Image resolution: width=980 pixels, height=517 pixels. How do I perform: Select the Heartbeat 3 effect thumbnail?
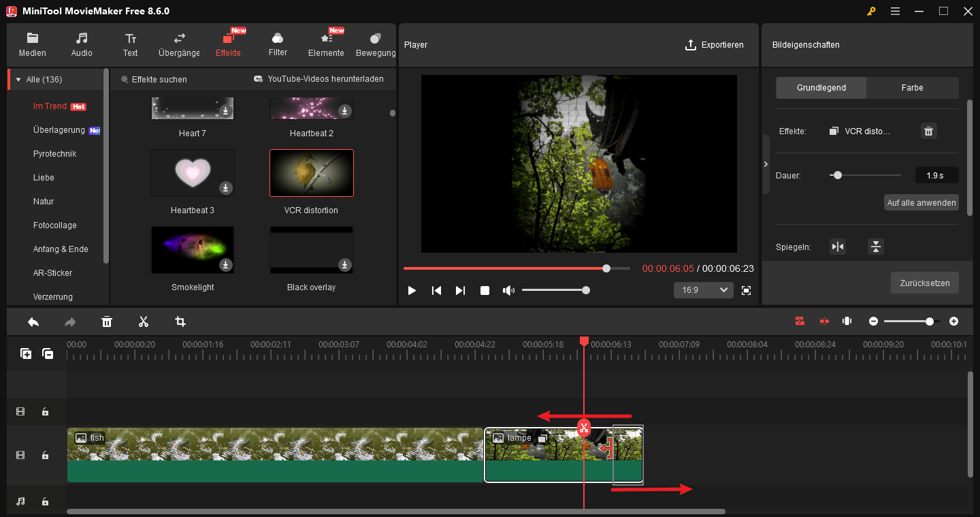193,173
